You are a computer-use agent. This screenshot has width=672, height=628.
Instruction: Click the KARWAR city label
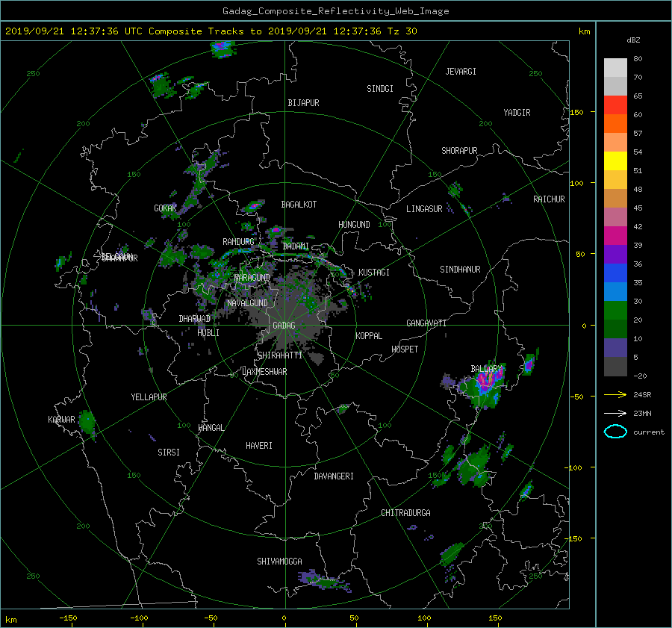(61, 420)
